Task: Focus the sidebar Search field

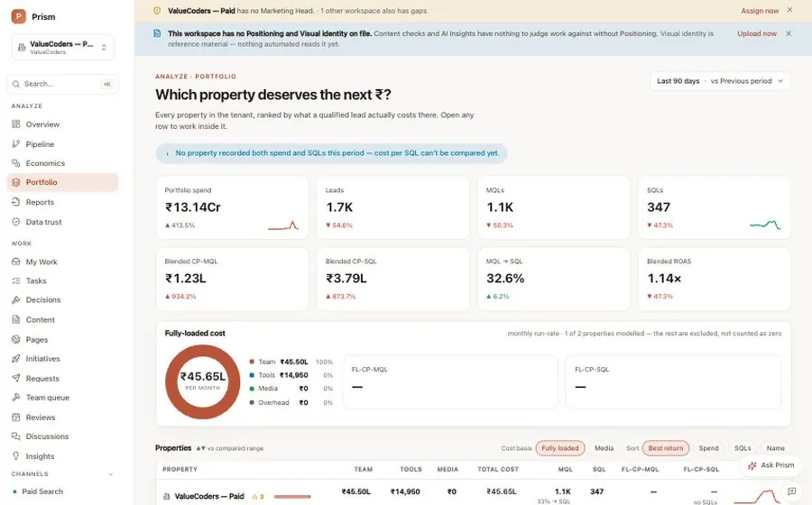Action: tap(62, 84)
